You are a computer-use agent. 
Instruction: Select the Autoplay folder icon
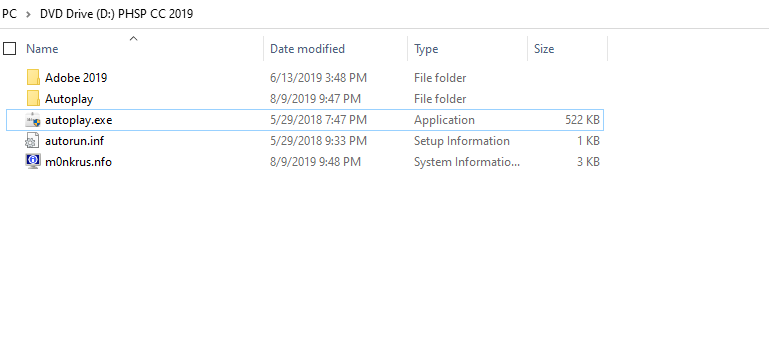(x=33, y=99)
